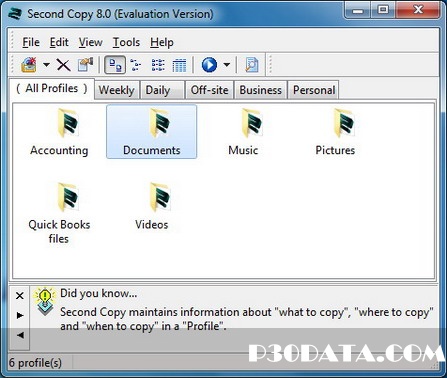Switch to small icons view
This screenshot has width=447, height=378.
[x=136, y=65]
